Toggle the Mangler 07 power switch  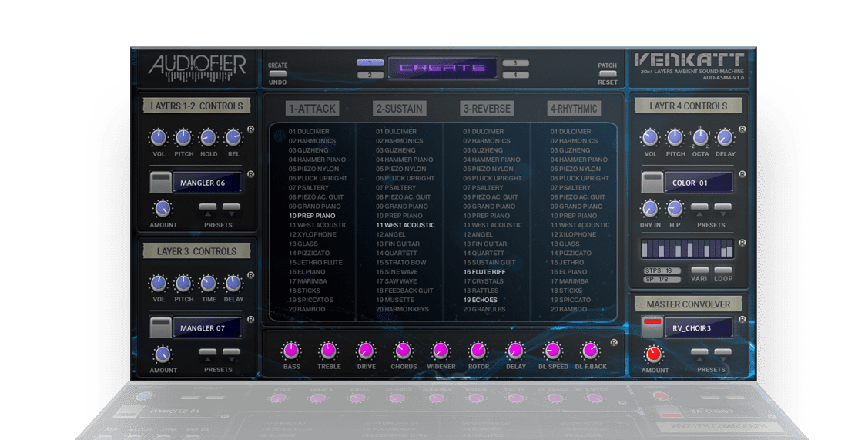pos(160,327)
